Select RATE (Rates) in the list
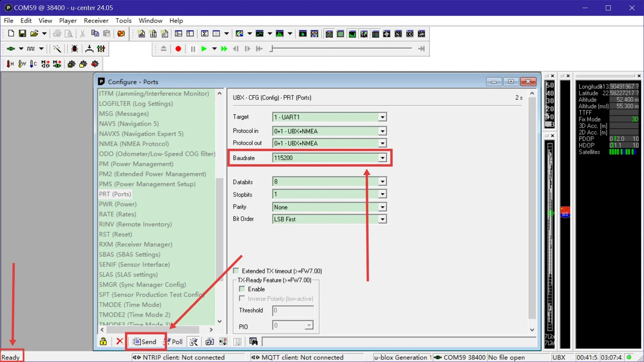The image size is (644, 362). 118,214
